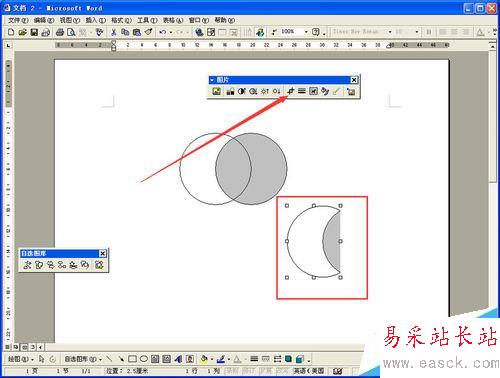Open the Fill Color dropdown arrow
Viewport: 500px width, 378px height.
point(212,359)
